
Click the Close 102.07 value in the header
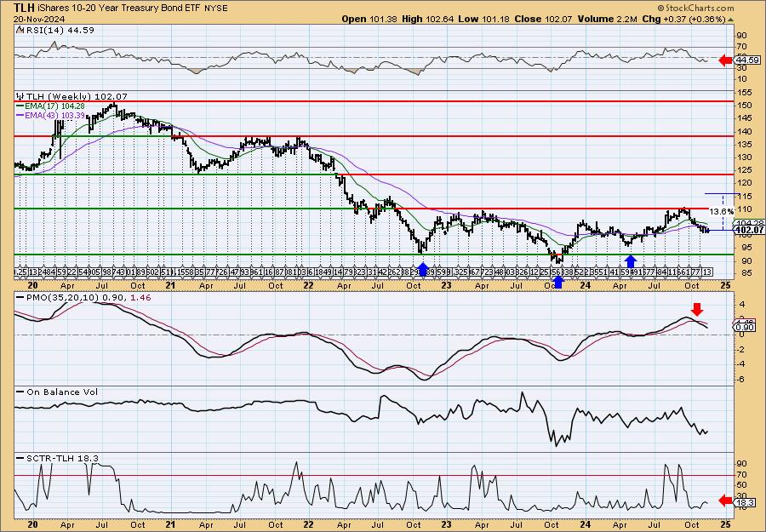(544, 19)
